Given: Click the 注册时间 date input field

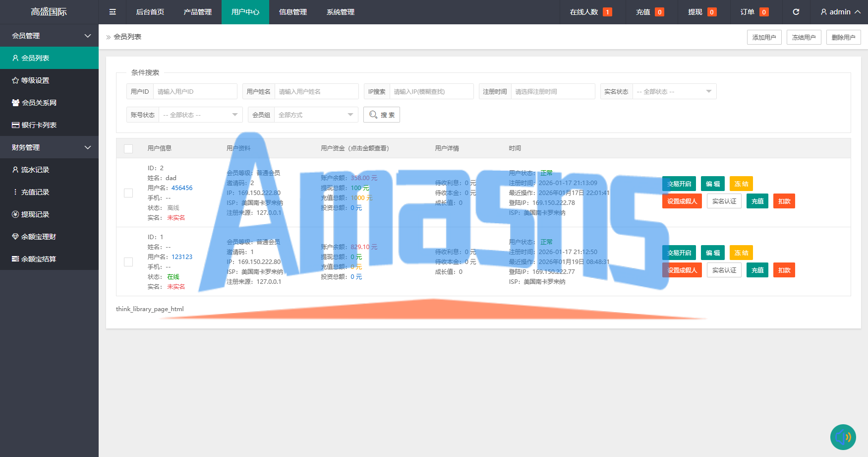Looking at the screenshot, I should tap(553, 91).
